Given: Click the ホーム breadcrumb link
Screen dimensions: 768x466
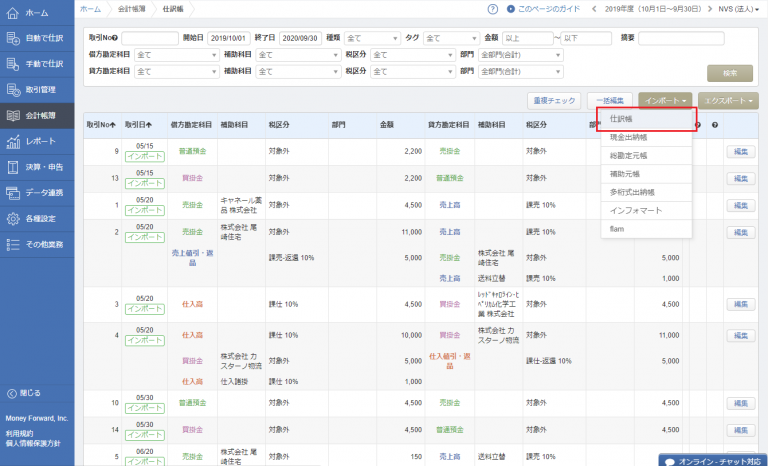Looking at the screenshot, I should click(x=90, y=9).
